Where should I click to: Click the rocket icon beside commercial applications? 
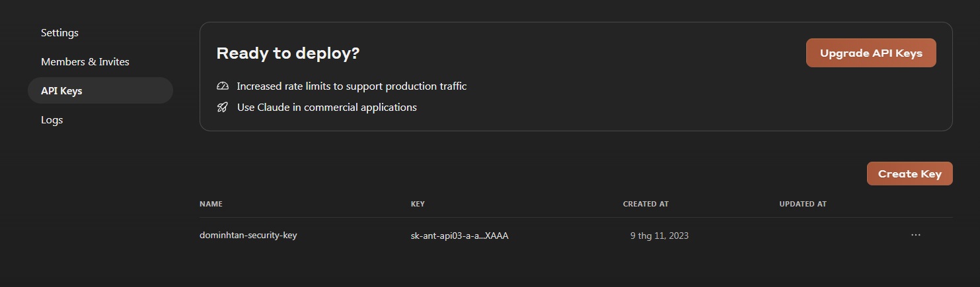coord(223,108)
